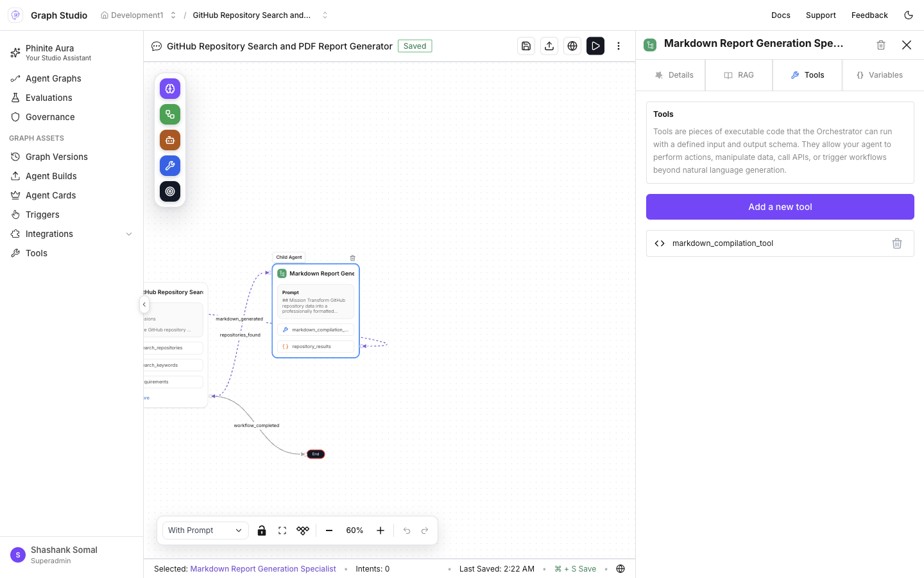Click the chat bubble icon beside graph title
The height and width of the screenshot is (578, 924).
coord(157,46)
